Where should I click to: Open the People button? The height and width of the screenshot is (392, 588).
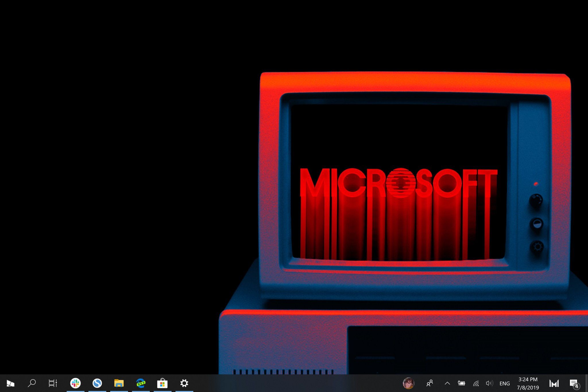[x=430, y=383]
